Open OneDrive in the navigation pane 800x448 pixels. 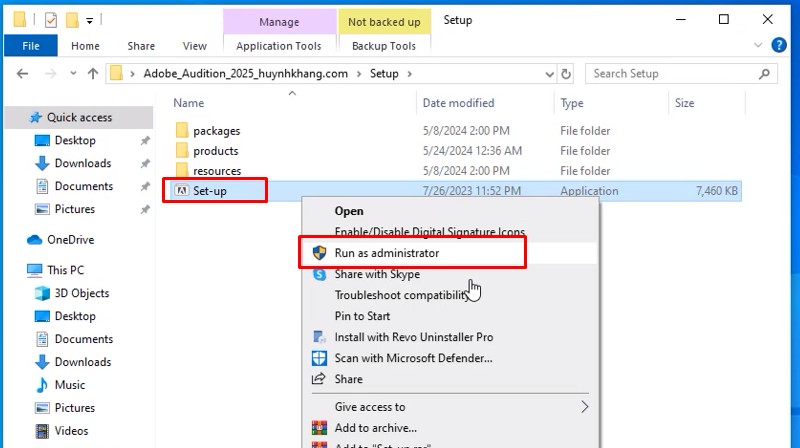(x=69, y=239)
